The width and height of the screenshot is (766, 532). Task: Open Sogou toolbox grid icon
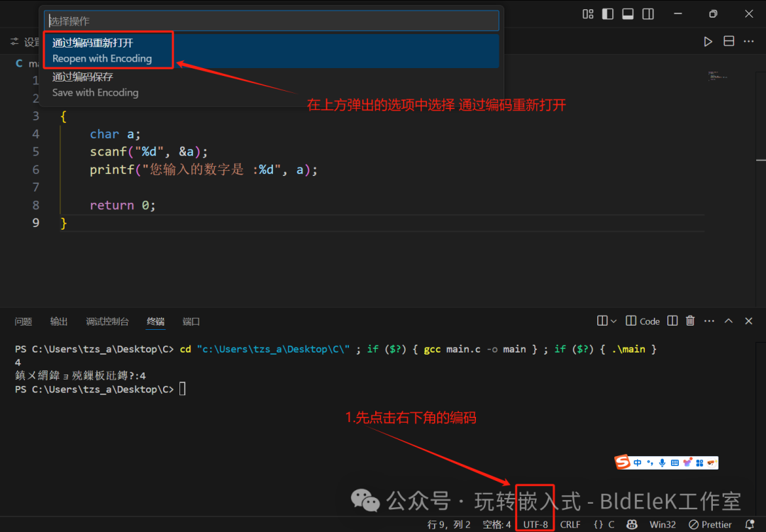pyautogui.click(x=699, y=462)
